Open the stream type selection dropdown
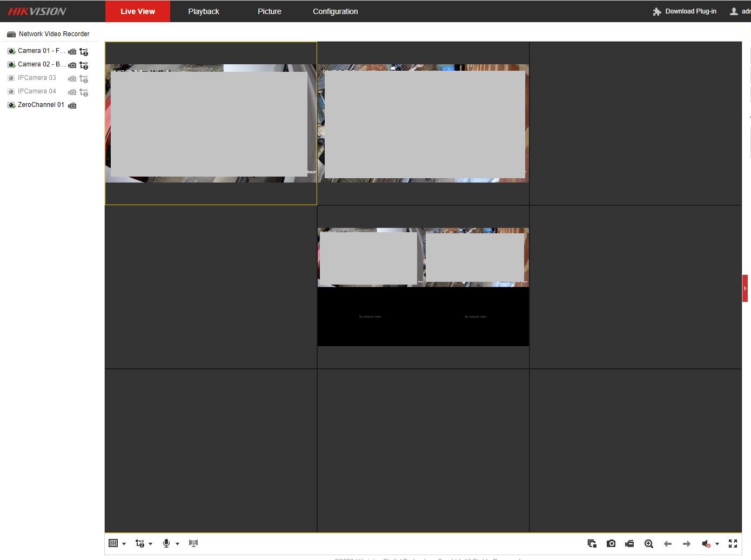This screenshot has width=751, height=560. pos(150,543)
